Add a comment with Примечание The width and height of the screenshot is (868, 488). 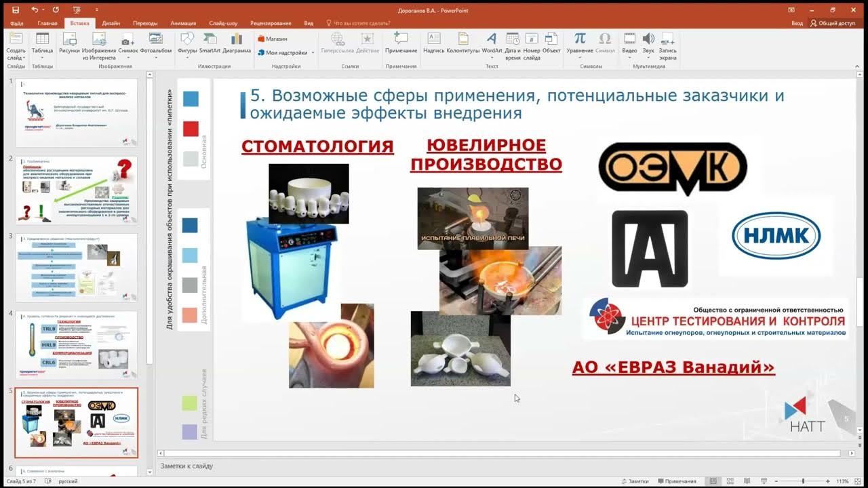point(401,43)
